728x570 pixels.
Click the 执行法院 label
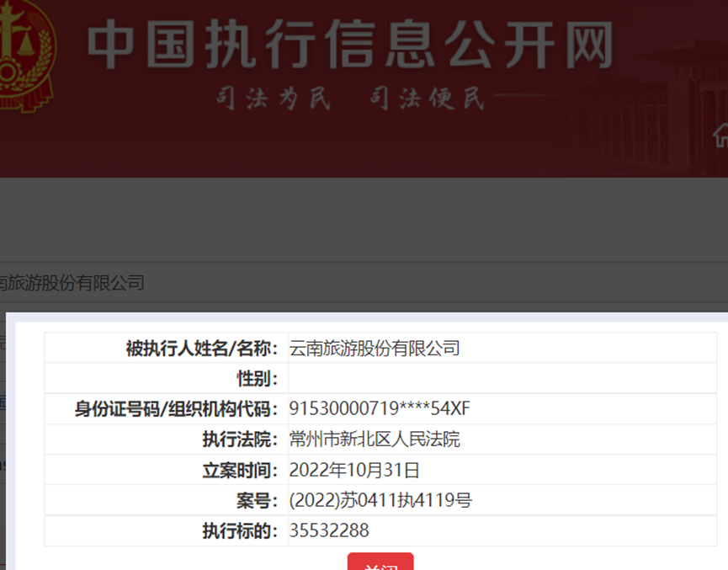point(240,439)
